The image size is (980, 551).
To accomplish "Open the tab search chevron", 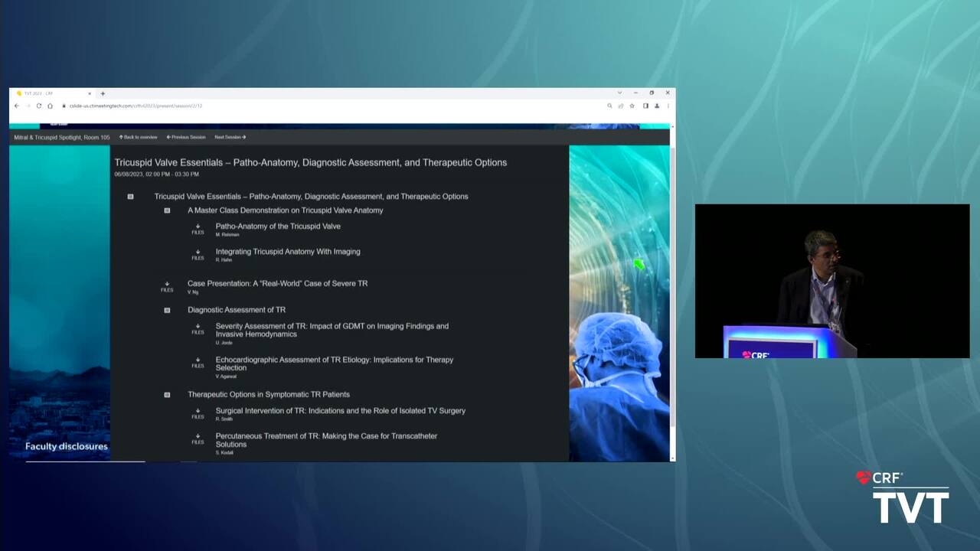I will pos(619,93).
